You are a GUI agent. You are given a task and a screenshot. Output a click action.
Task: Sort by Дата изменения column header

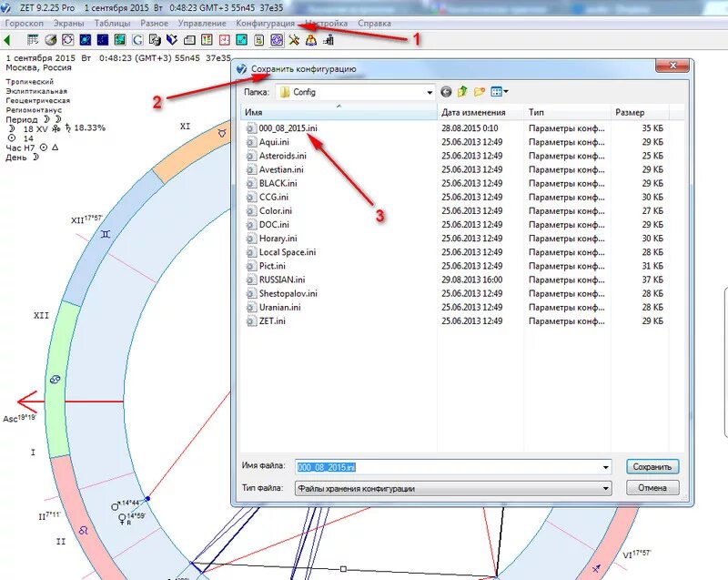click(480, 112)
